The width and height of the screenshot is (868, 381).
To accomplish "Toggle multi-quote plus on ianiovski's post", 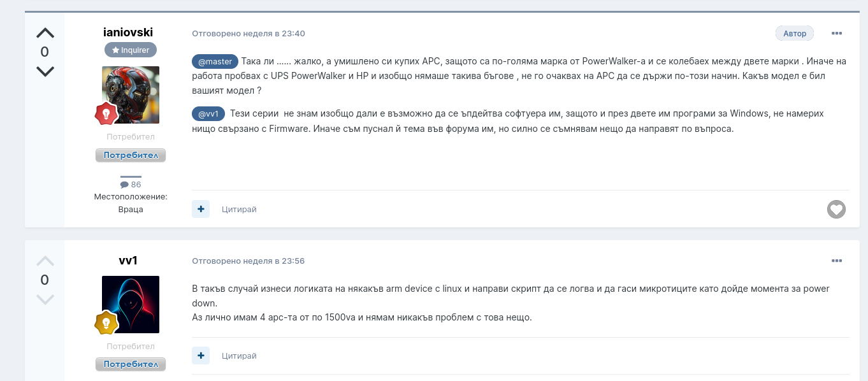I will click(x=201, y=209).
